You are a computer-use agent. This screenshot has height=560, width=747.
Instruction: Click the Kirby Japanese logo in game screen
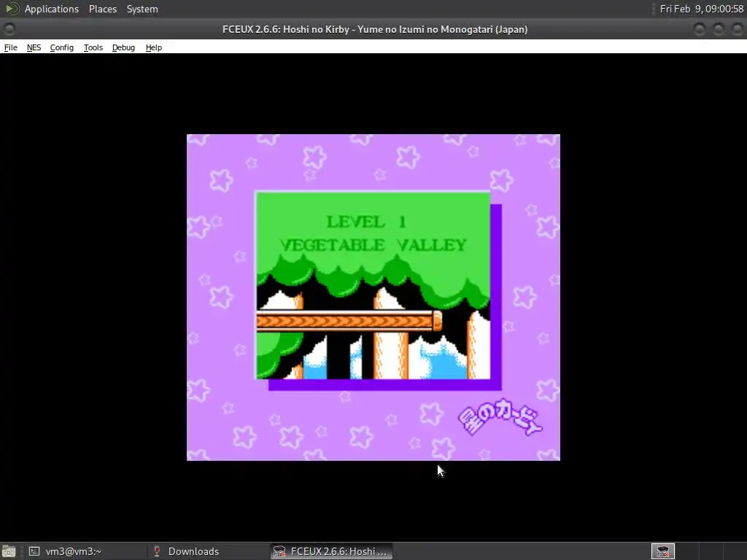[x=500, y=416]
